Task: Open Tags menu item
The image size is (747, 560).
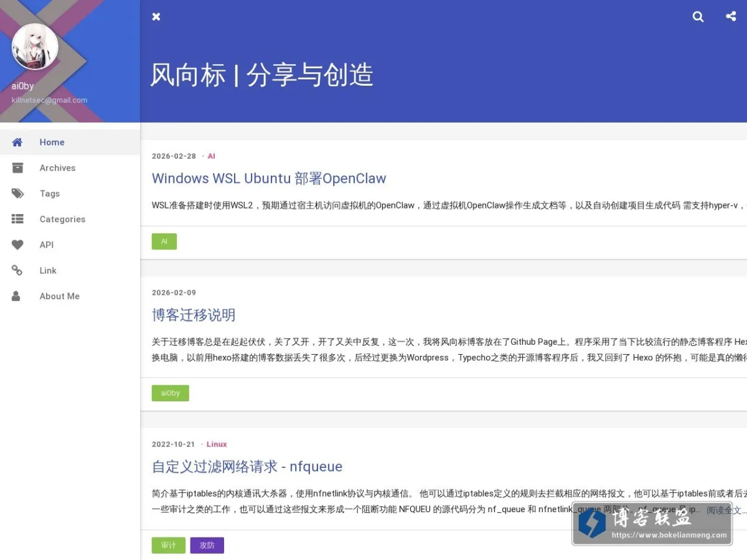Action: (70, 194)
